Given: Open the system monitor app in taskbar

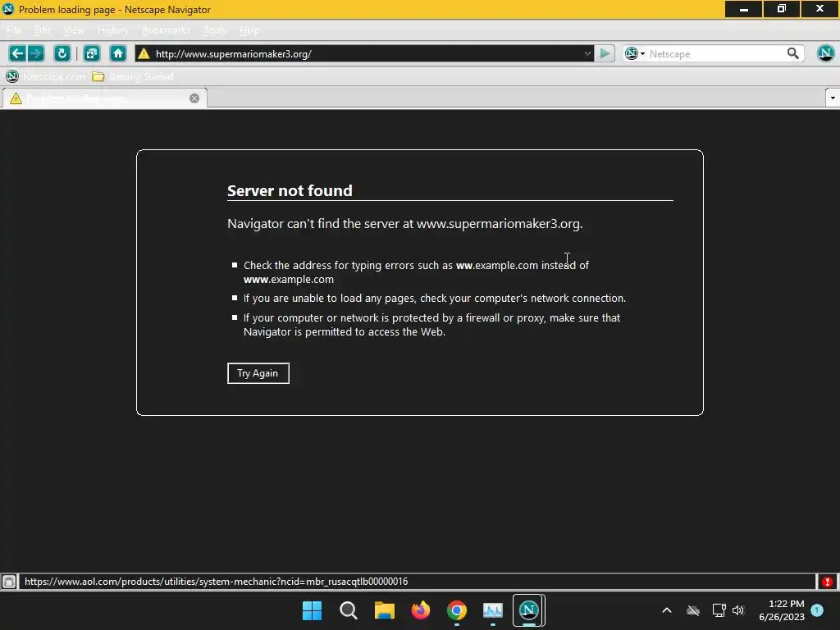Looking at the screenshot, I should tap(492, 610).
